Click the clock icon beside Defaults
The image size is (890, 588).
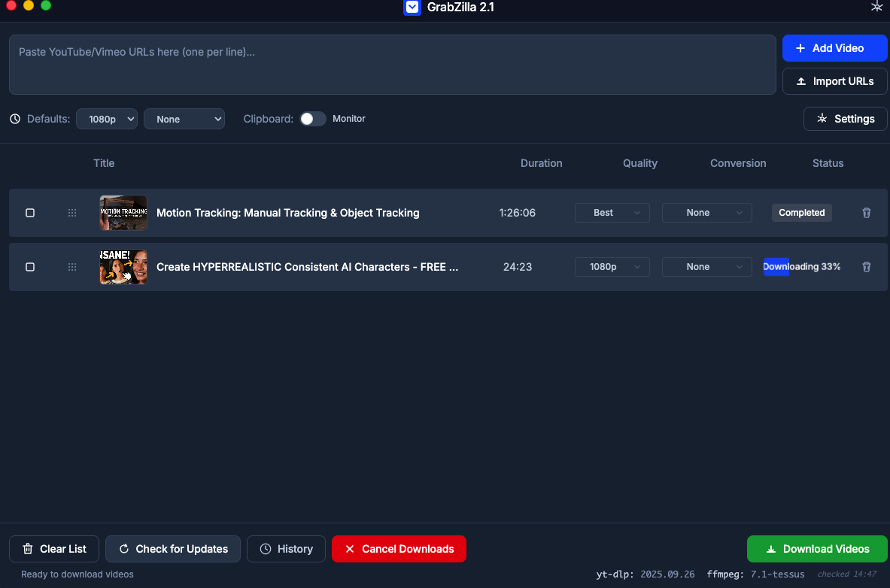(16, 119)
